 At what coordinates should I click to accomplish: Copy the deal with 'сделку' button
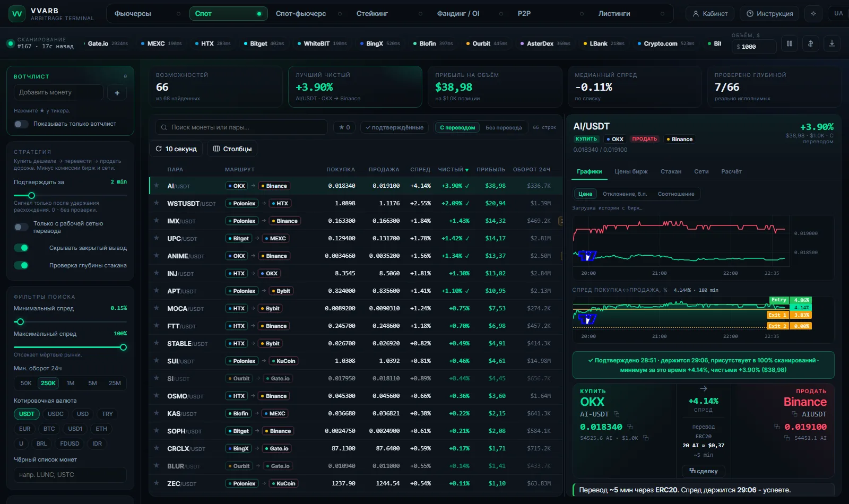click(x=704, y=471)
